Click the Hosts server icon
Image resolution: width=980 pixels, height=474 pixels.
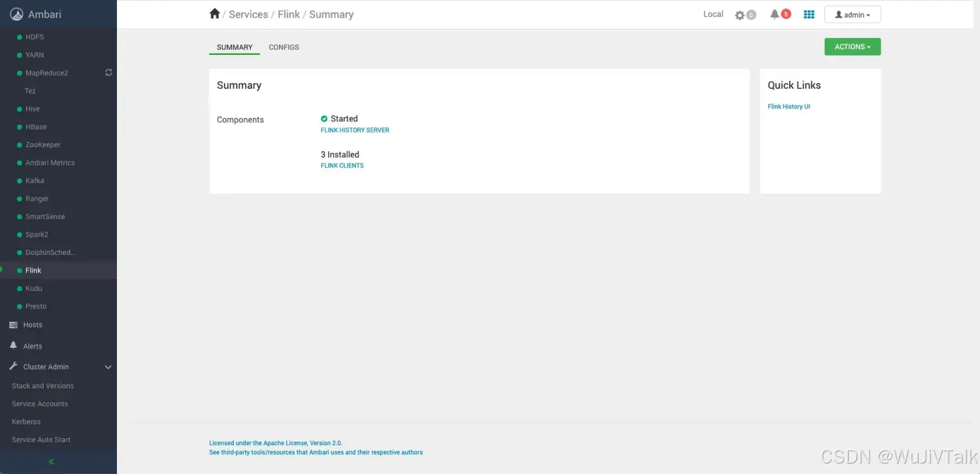pyautogui.click(x=13, y=325)
